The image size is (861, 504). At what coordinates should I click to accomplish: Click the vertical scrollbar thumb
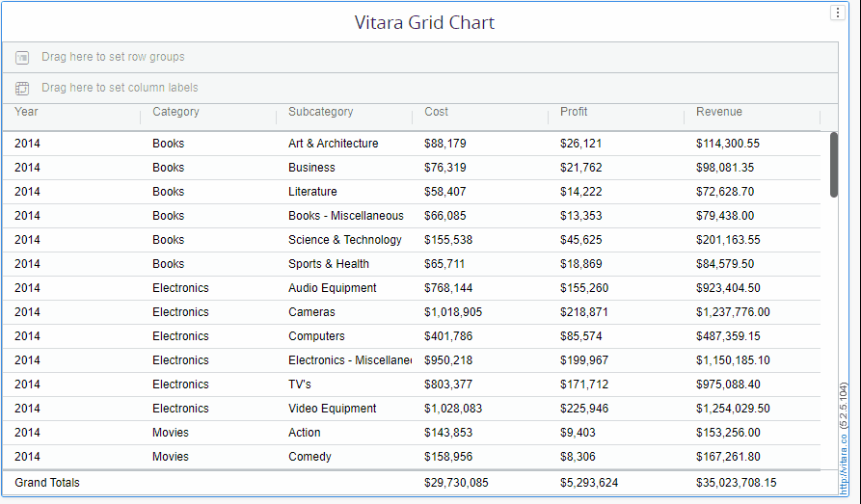coord(833,164)
